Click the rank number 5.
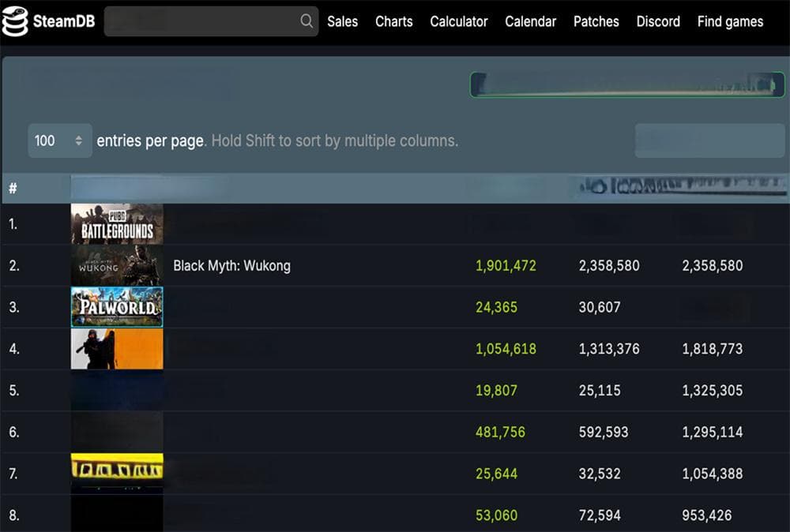Viewport: 790px width, 532px height. (x=14, y=391)
